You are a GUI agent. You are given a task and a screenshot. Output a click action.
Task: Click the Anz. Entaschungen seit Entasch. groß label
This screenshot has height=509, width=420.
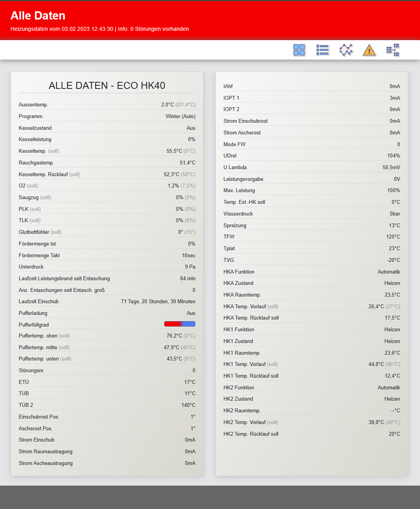(x=62, y=290)
